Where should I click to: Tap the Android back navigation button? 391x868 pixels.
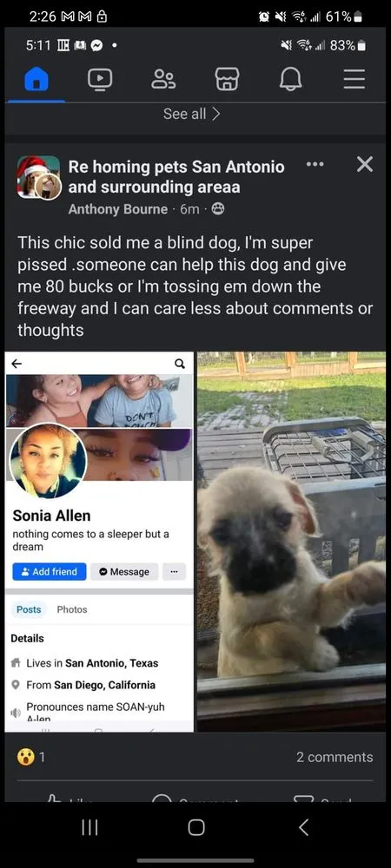303,827
